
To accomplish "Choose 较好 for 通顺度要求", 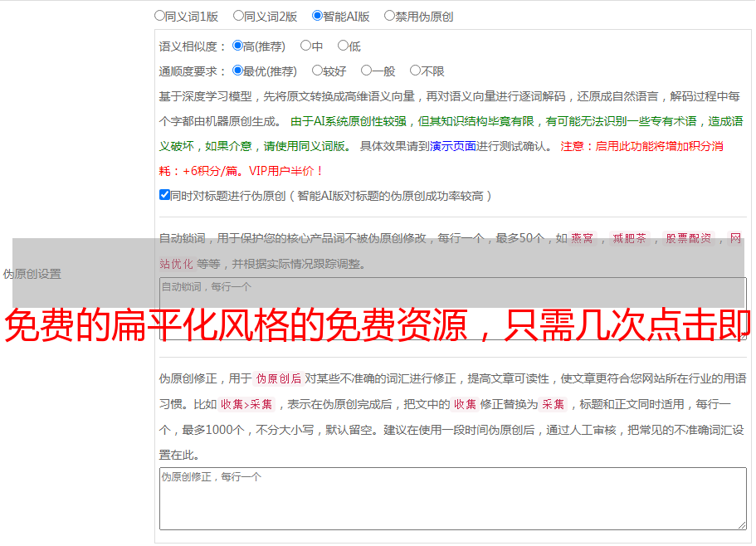I will 317,71.
